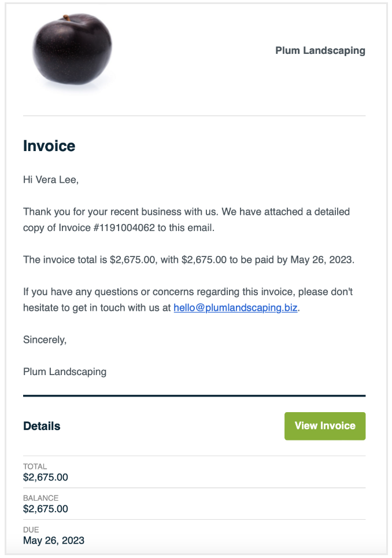Click the Hi Vera Lee greeting
392x558 pixels.
coord(51,179)
